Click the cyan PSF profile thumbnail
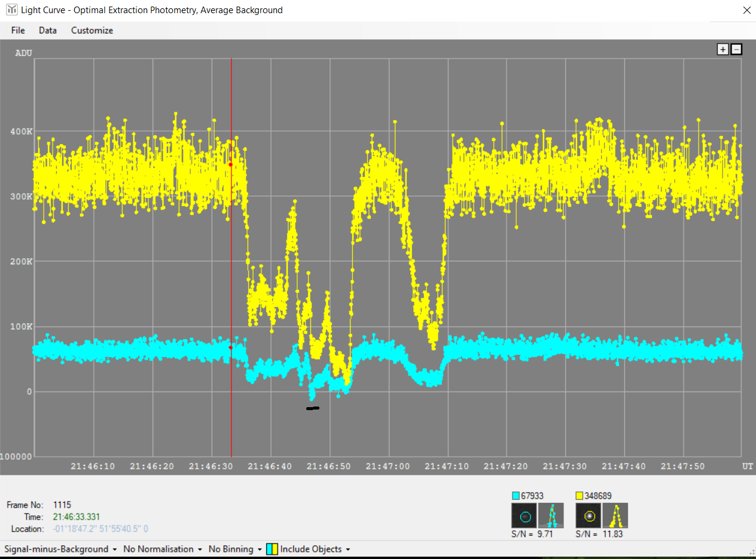 [551, 515]
